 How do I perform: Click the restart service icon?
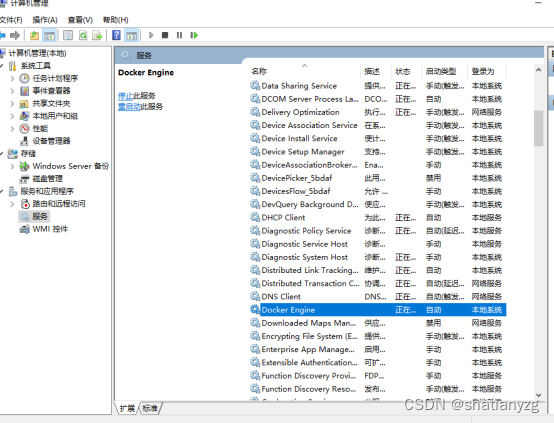click(194, 35)
